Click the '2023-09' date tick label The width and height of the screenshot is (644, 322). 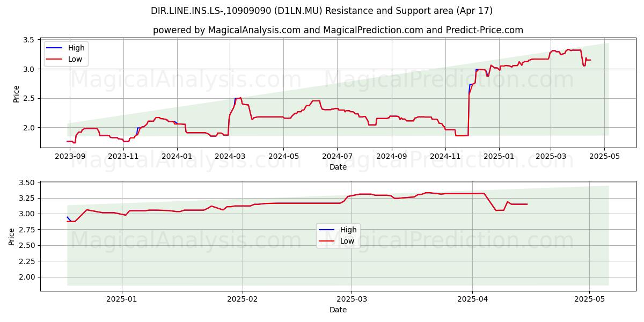pyautogui.click(x=70, y=157)
